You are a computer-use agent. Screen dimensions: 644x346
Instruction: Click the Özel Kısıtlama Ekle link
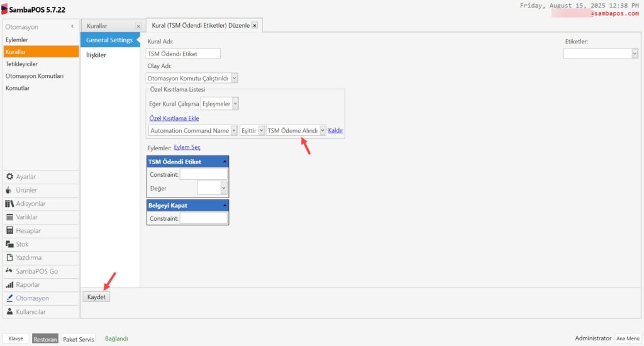[x=174, y=118]
